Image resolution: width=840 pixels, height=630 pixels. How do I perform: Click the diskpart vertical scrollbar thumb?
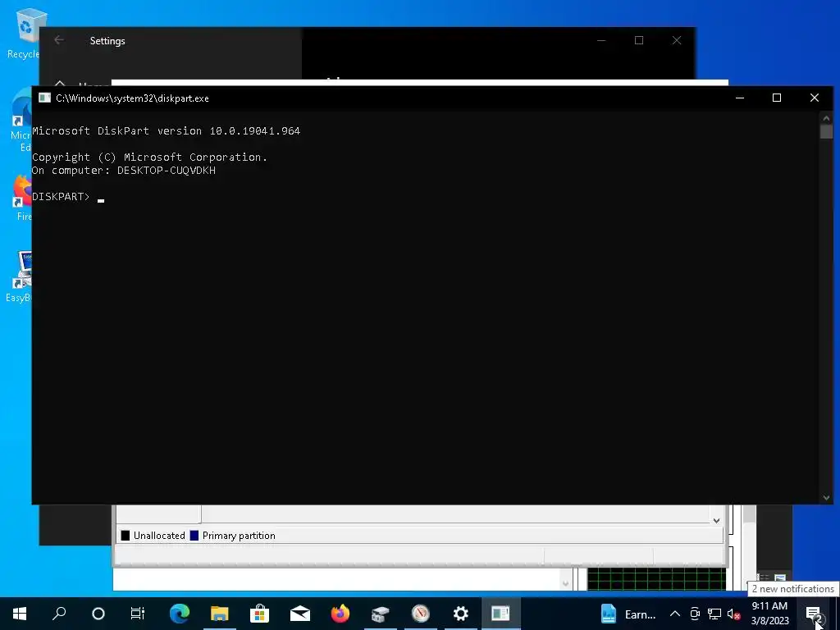826,131
